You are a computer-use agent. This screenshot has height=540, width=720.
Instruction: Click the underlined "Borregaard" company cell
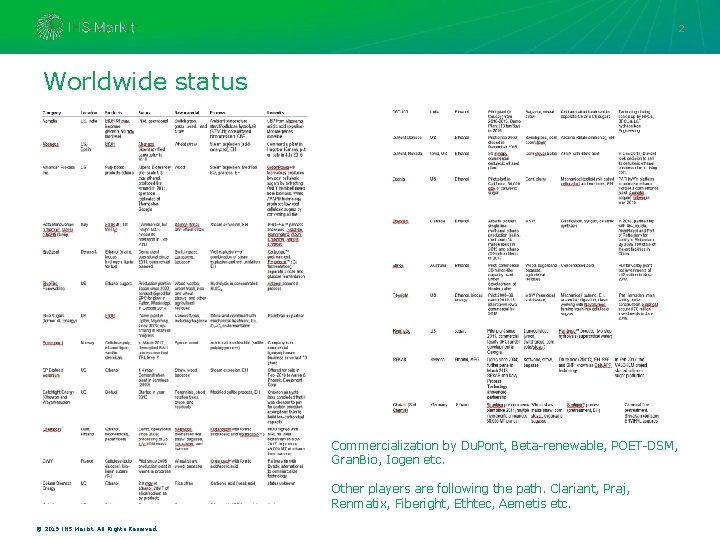point(53,343)
